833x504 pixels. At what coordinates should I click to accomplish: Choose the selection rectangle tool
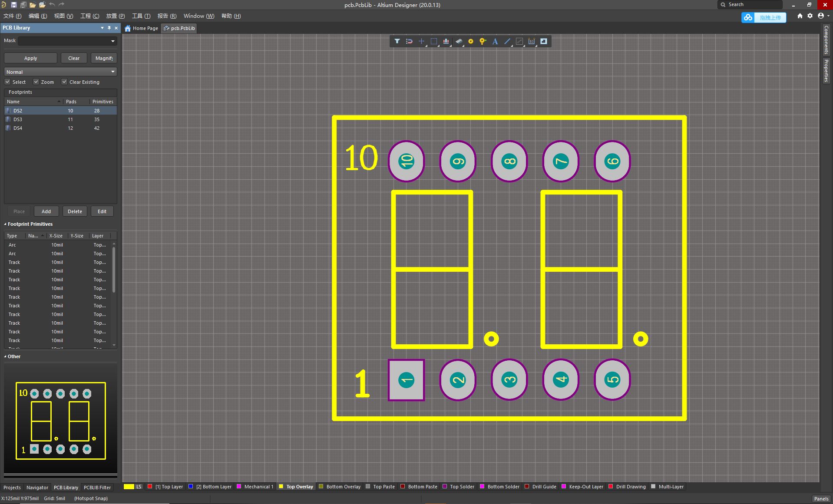click(x=433, y=41)
